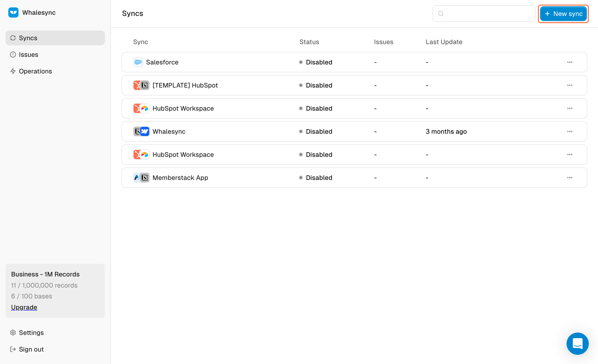Open the more options menu for Memberstack App
Viewport: 598px width, 364px height.
point(570,178)
